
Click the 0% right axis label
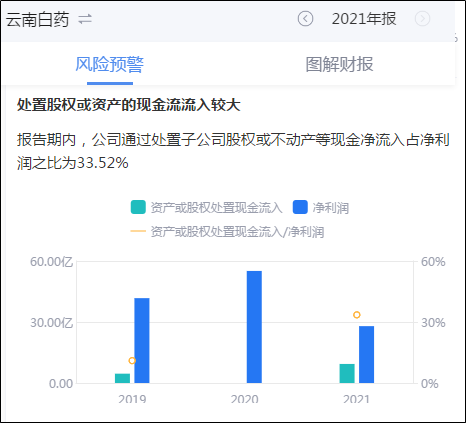429,384
